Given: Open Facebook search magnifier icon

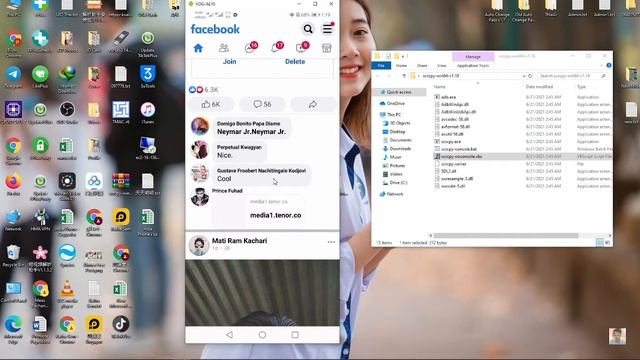Looking at the screenshot, I should click(x=308, y=29).
